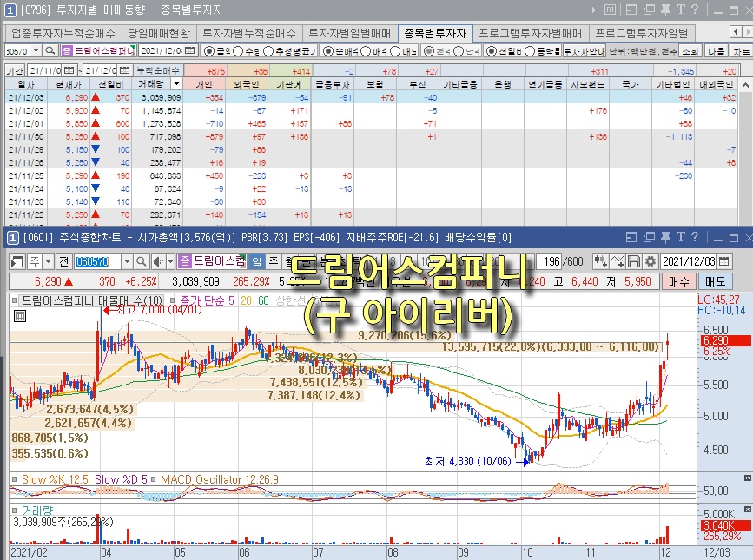Image resolution: width=753 pixels, height=560 pixels.
Task: Switch to 당일매매현황 tab
Action: (x=159, y=33)
